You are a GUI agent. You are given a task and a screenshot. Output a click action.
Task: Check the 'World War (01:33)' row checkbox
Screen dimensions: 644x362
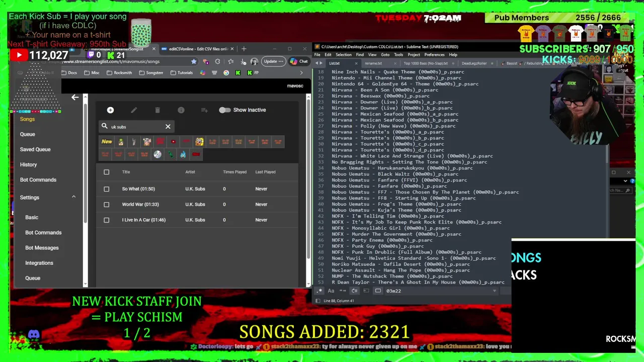click(106, 205)
